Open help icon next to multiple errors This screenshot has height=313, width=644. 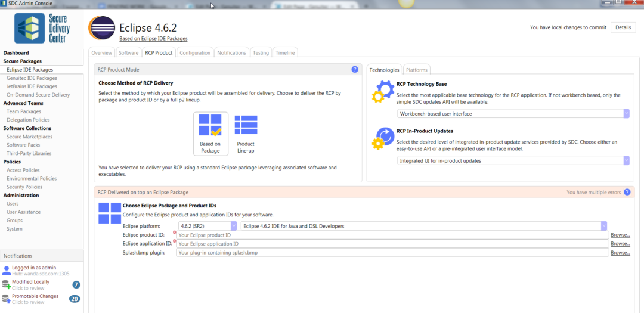pos(627,192)
